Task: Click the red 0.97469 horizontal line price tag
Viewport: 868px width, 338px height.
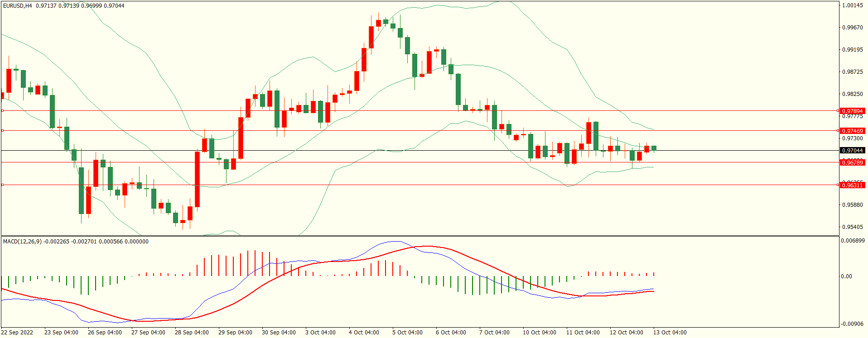Action: tap(852, 131)
